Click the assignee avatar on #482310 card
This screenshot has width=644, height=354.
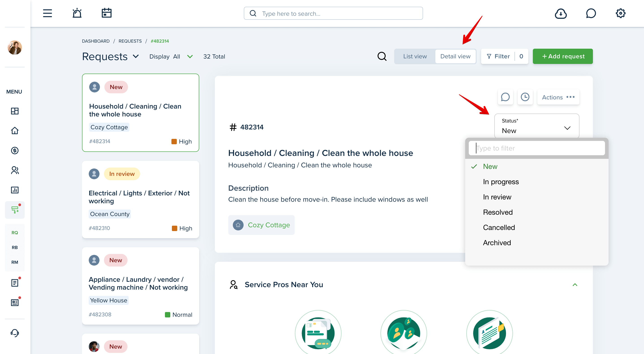[x=94, y=174]
